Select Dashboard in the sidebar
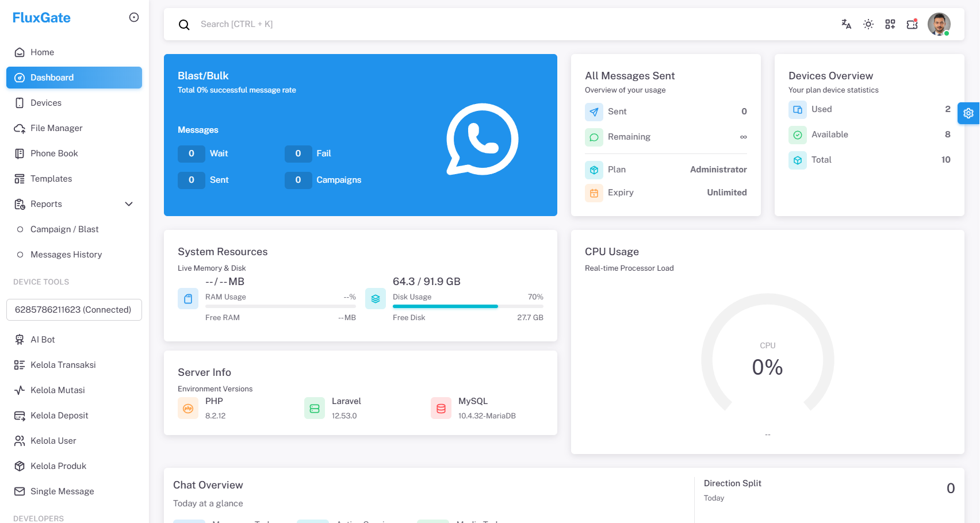The width and height of the screenshot is (980, 523). point(74,78)
